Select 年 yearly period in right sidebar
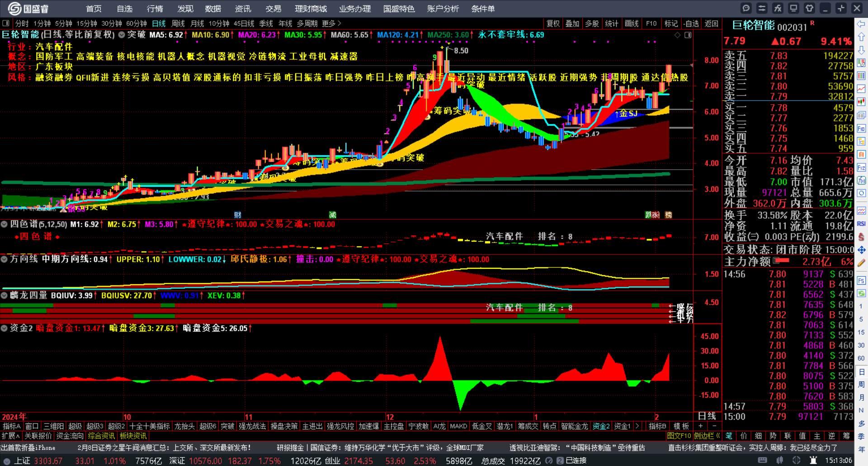Screen dimensions: 868x466 tap(861, 449)
